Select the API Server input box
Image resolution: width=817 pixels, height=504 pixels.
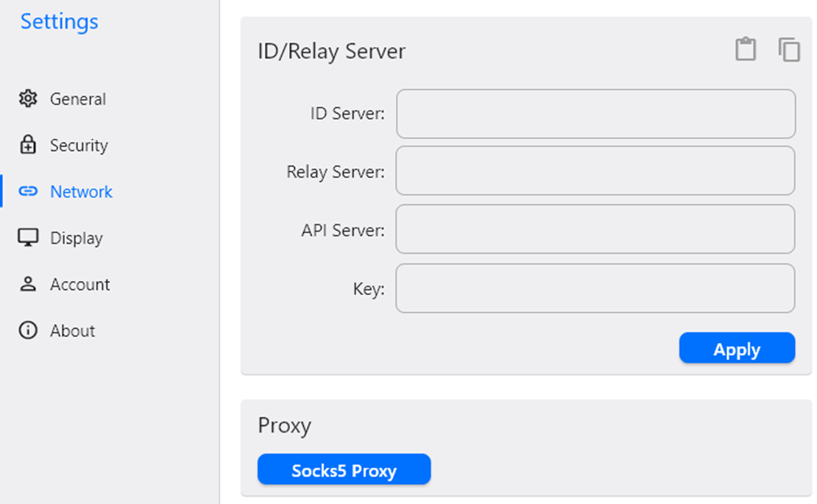point(595,230)
